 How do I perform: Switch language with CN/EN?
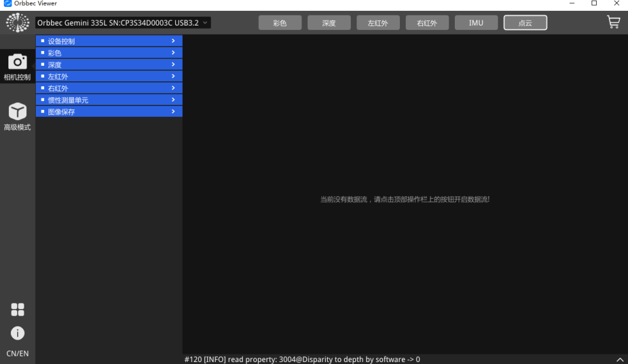(x=17, y=354)
